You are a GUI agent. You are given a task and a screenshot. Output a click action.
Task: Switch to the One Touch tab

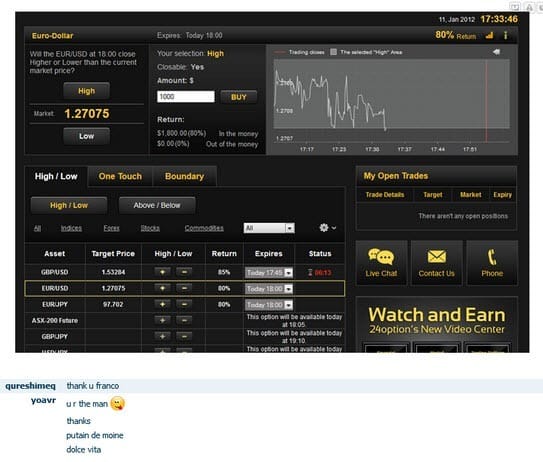click(120, 176)
